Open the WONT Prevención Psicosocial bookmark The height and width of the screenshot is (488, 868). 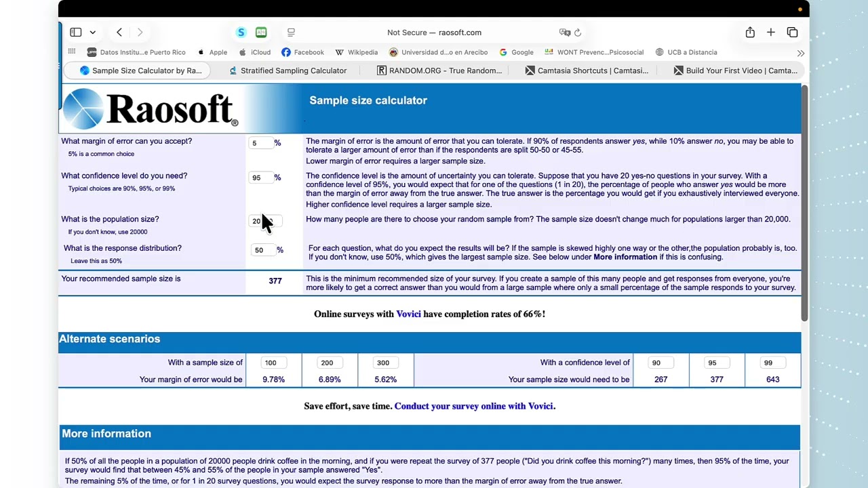pos(594,52)
